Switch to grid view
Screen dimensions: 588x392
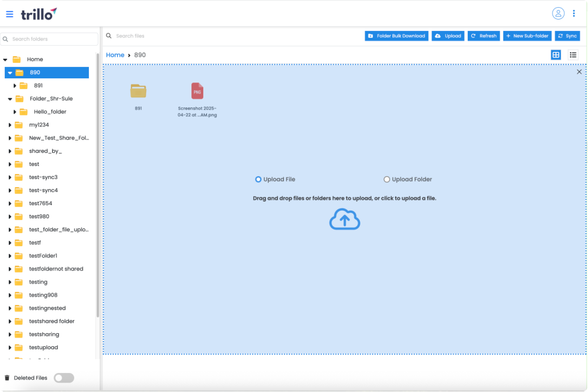pos(556,55)
